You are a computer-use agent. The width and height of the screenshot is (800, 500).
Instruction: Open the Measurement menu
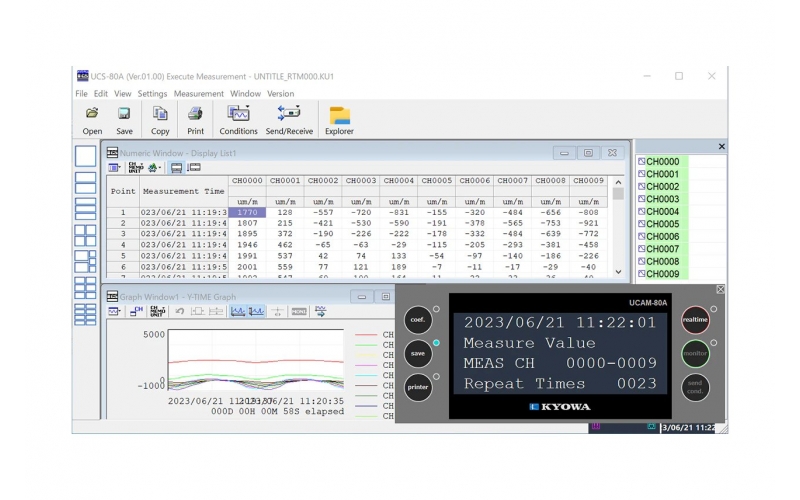tap(198, 94)
